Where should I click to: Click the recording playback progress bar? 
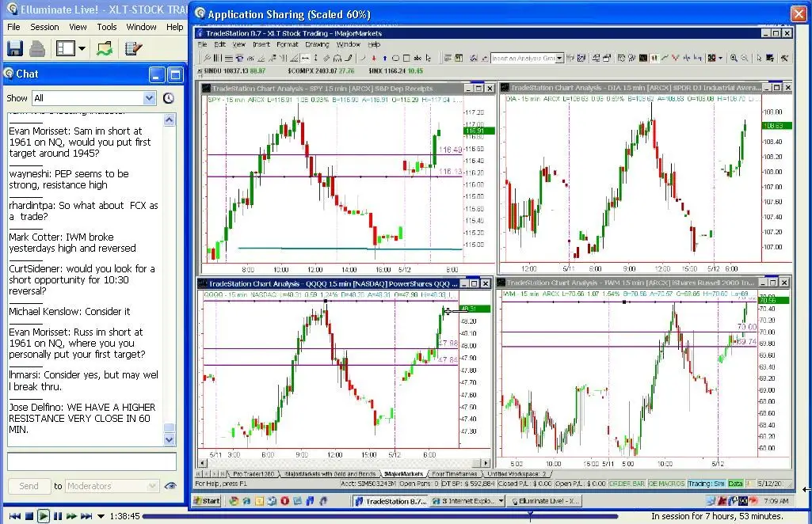coord(379,516)
